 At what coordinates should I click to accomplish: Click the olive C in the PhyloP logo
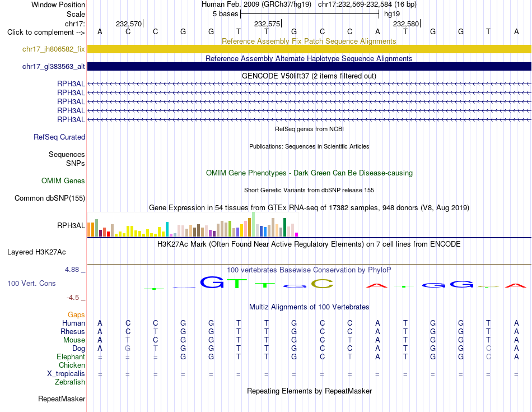(x=323, y=283)
